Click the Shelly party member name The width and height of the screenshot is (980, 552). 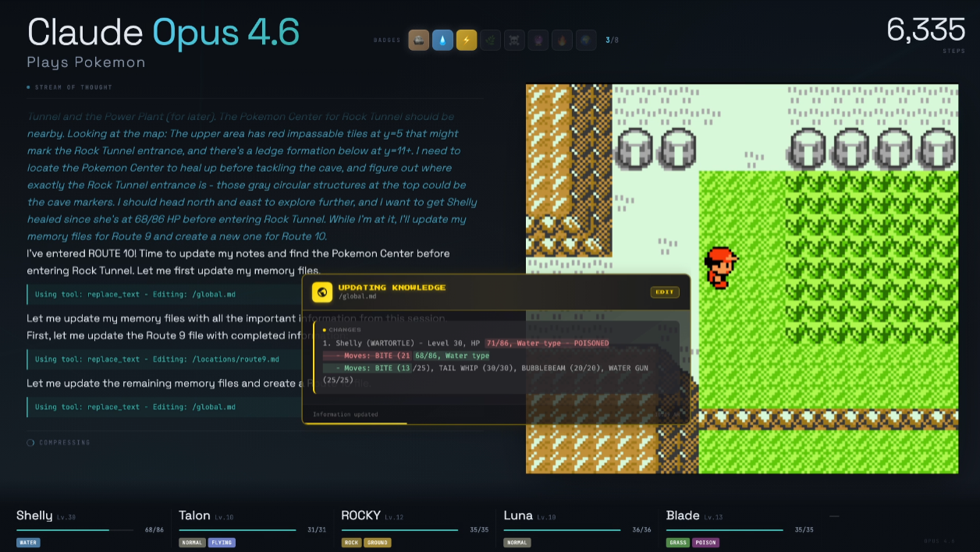point(34,515)
